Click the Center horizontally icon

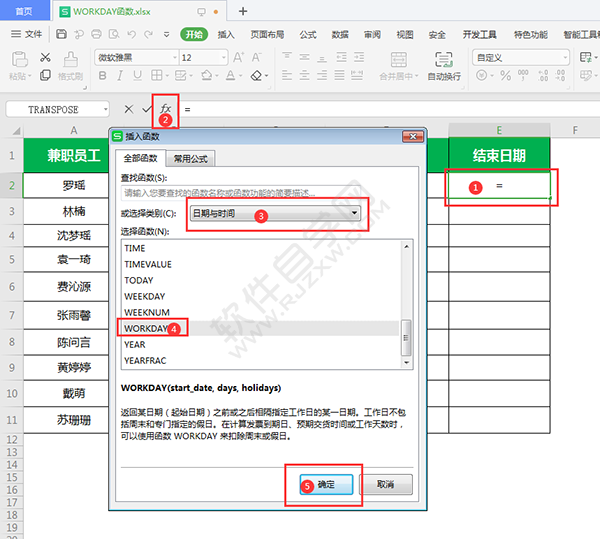tap(304, 75)
